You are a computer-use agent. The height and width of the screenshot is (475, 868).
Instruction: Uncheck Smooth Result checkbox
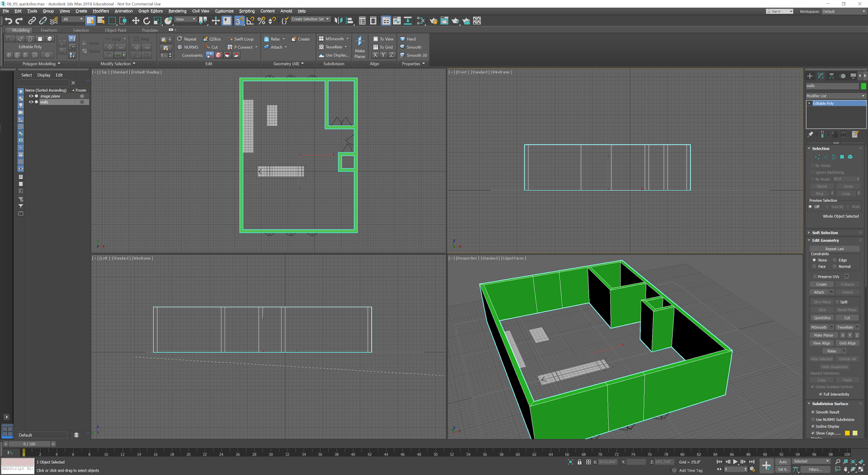click(x=813, y=412)
